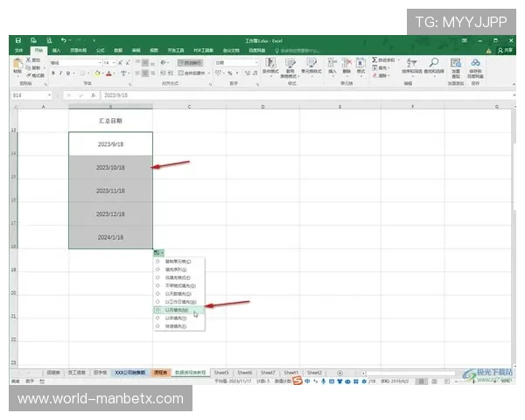Viewport: 525px width, 420px height.
Task: Click cell containing 2023/11/18
Action: pos(110,190)
